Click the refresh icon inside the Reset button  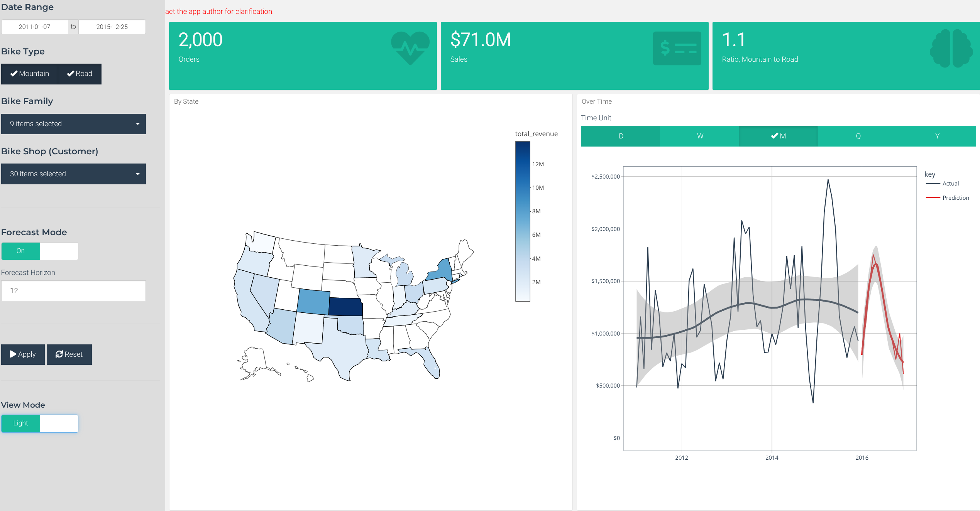coord(60,354)
